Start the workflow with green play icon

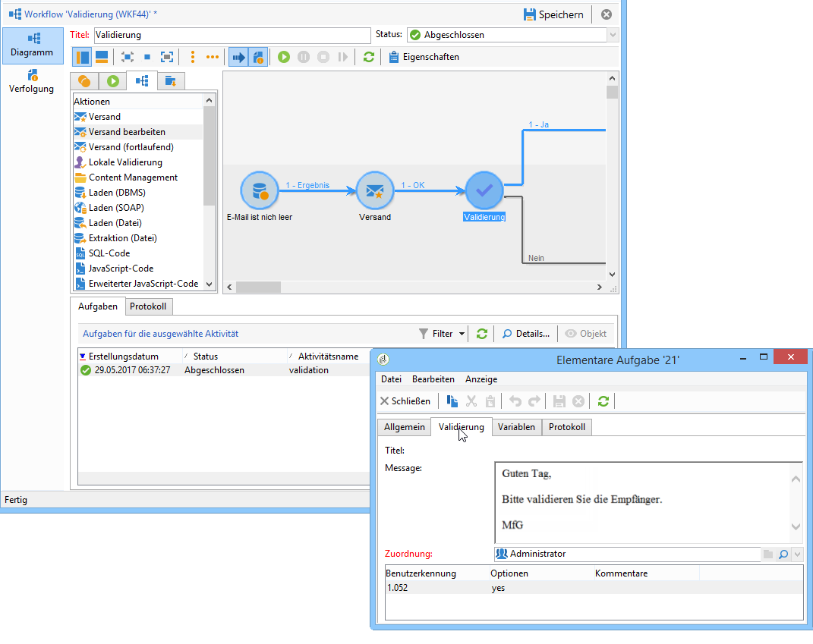coord(284,57)
